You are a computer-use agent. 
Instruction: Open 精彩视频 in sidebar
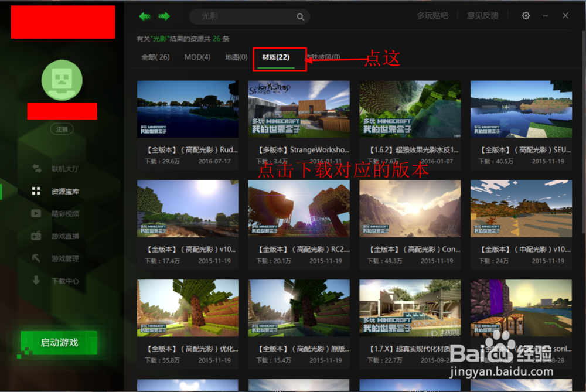pyautogui.click(x=66, y=214)
